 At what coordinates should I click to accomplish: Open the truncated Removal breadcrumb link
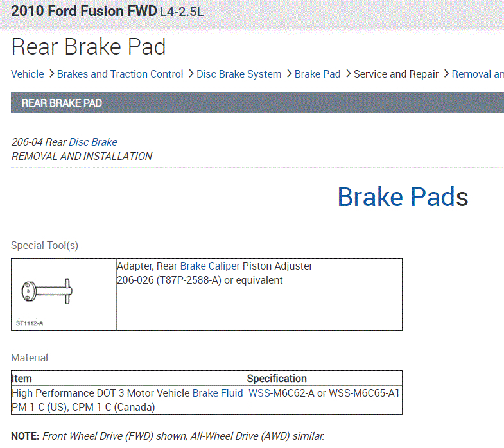[478, 74]
